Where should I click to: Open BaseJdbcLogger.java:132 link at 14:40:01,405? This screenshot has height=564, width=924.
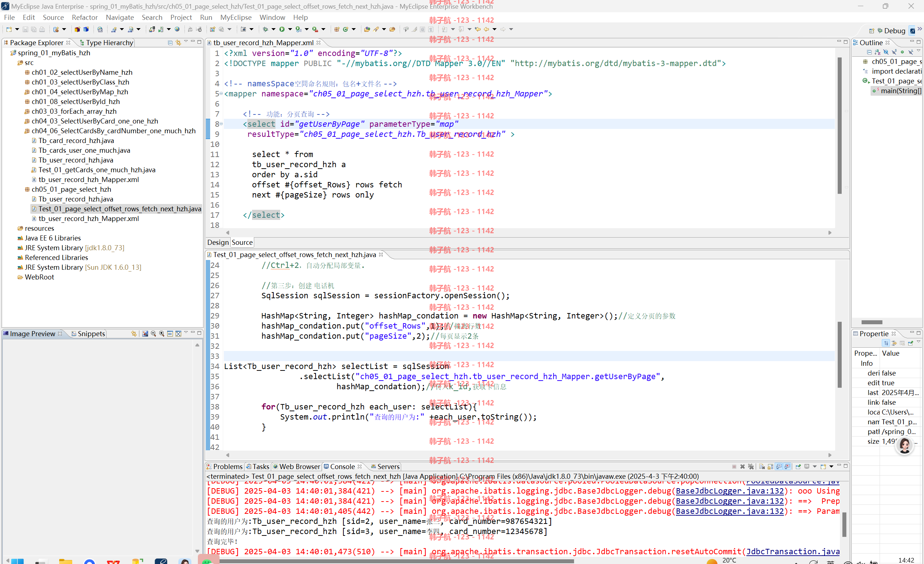[730, 511]
